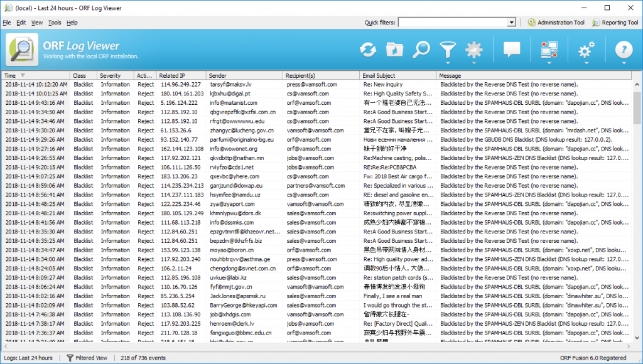643x364 pixels.
Task: Open the File menu
Action: (7, 23)
